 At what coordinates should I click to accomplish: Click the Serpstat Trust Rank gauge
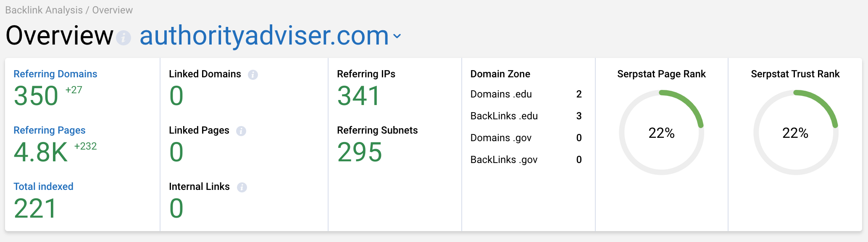tap(795, 133)
